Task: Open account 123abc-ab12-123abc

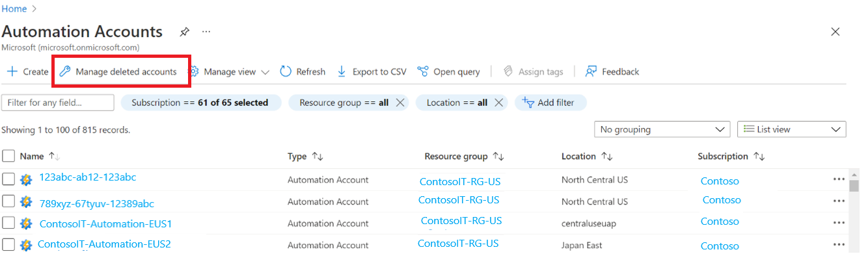Action: (88, 177)
